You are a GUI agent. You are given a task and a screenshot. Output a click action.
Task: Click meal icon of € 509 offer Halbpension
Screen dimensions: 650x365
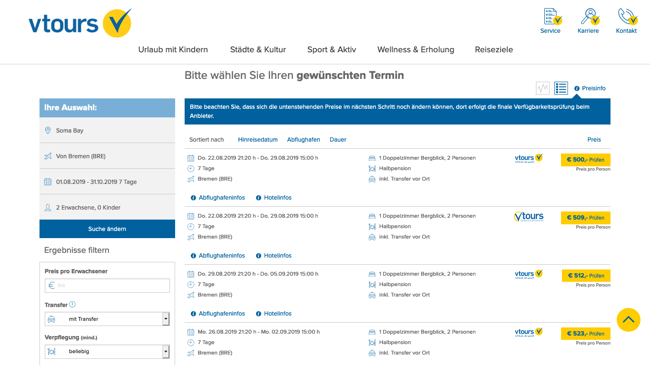[x=372, y=226]
